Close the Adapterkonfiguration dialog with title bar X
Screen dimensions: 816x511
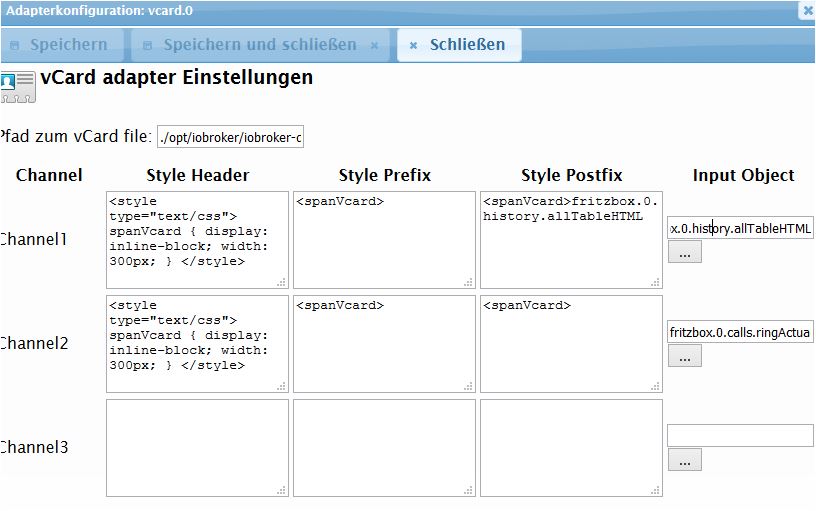click(x=807, y=10)
